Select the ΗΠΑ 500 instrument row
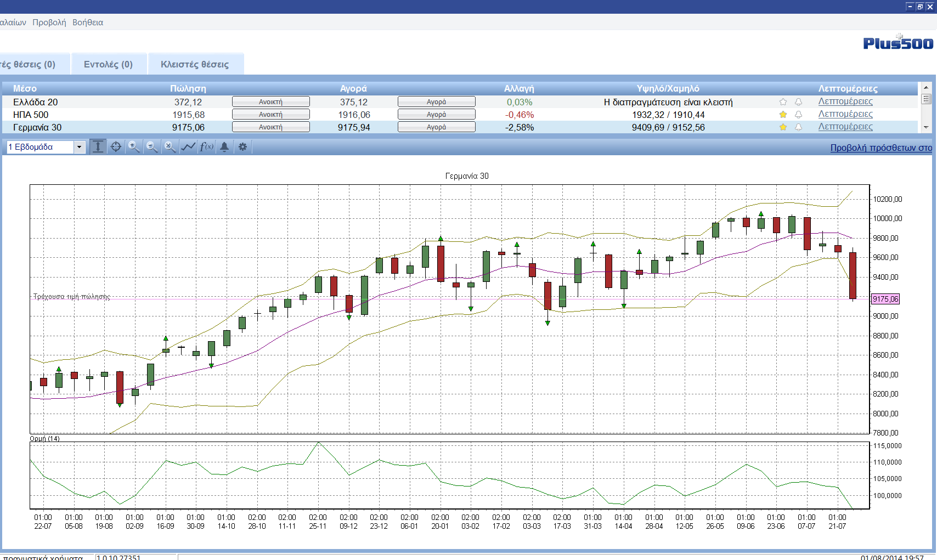 [460, 115]
